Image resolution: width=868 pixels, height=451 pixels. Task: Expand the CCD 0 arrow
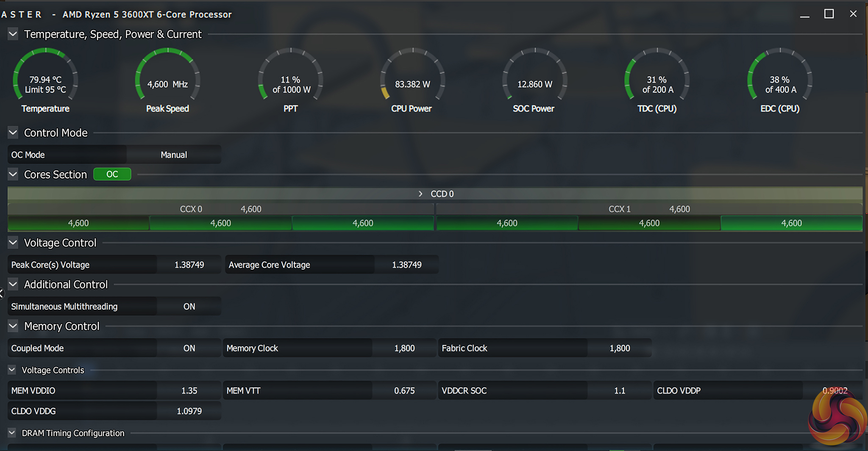point(420,194)
